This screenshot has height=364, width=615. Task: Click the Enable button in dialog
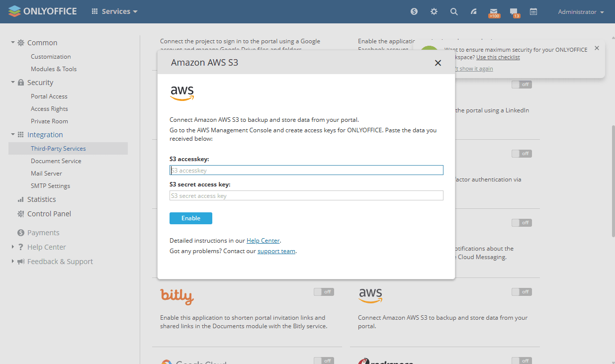(x=191, y=218)
